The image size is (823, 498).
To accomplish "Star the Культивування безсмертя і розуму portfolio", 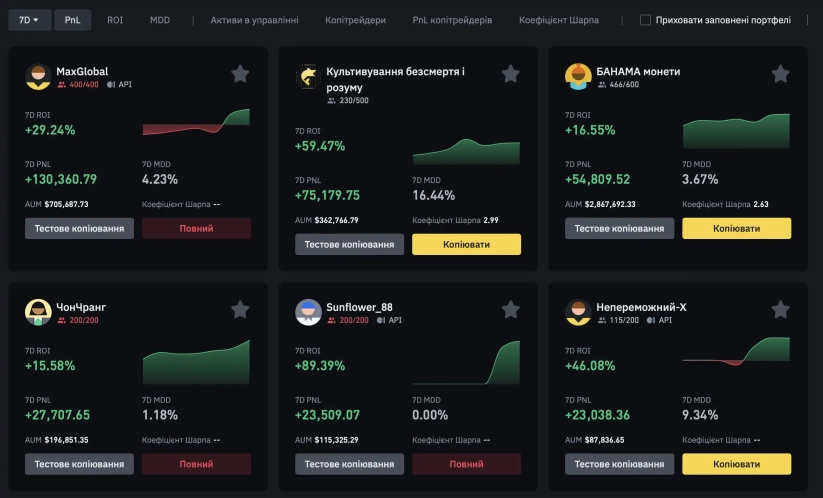I will (x=510, y=74).
